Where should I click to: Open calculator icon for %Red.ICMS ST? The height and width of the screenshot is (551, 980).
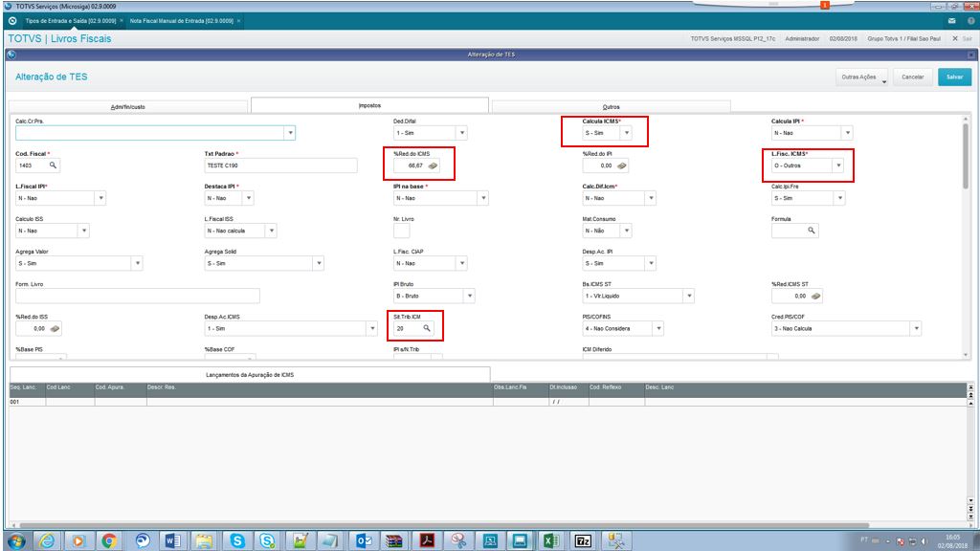click(815, 297)
